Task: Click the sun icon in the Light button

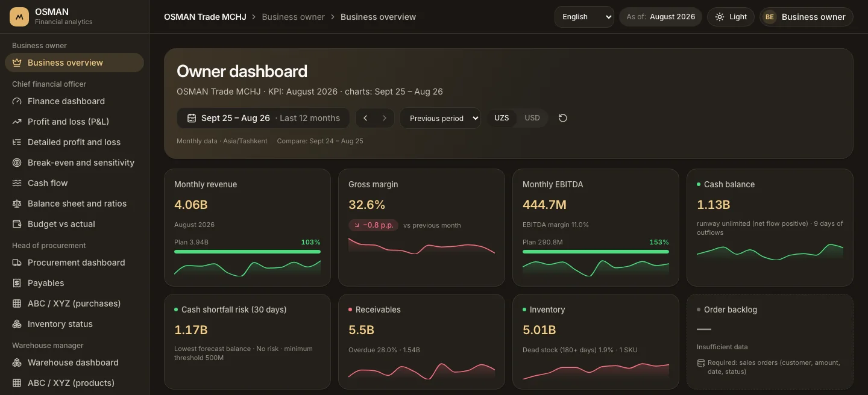Action: [720, 17]
